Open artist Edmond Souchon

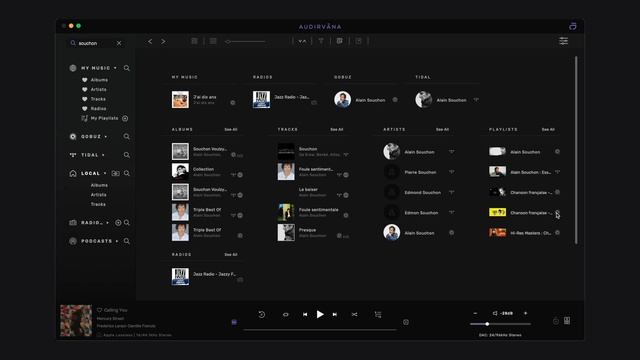click(419, 192)
